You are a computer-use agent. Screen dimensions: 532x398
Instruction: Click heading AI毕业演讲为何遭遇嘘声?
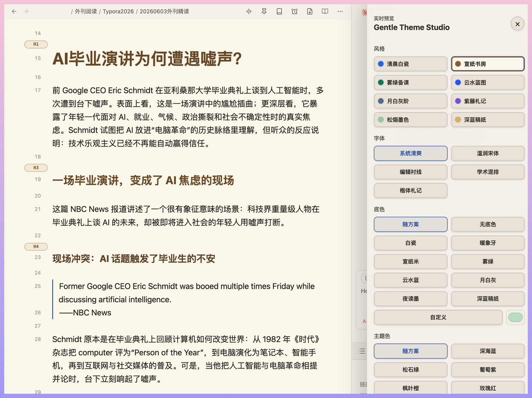pyautogui.click(x=147, y=58)
